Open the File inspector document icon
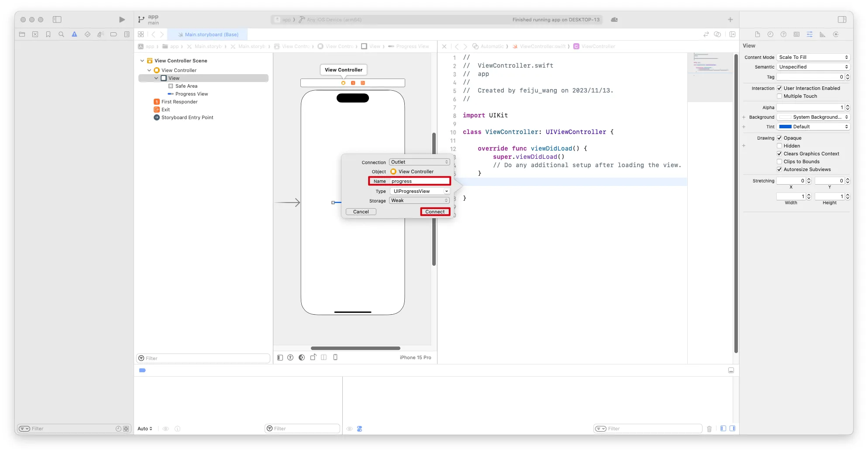Viewport: 868px width, 453px height. (758, 34)
